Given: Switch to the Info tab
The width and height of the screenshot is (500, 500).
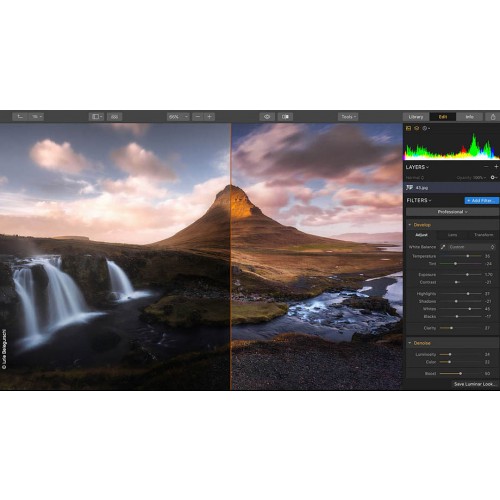Looking at the screenshot, I should click(469, 117).
